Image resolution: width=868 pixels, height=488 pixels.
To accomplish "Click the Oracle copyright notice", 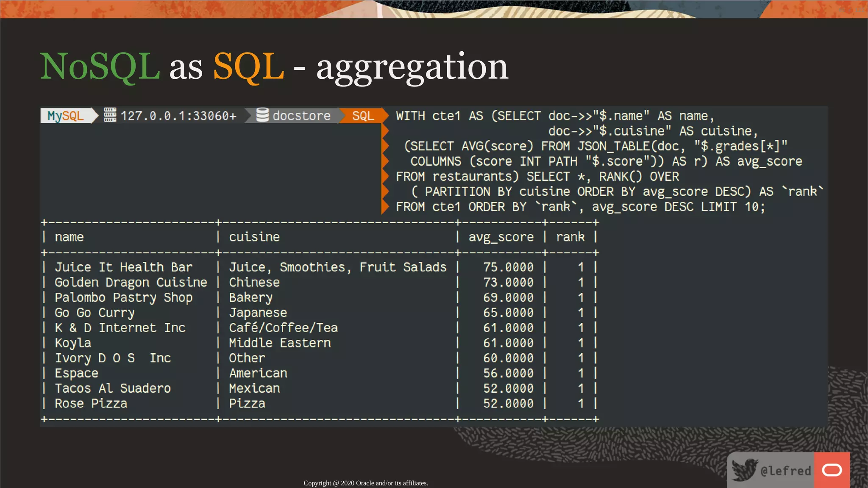I will click(x=365, y=483).
